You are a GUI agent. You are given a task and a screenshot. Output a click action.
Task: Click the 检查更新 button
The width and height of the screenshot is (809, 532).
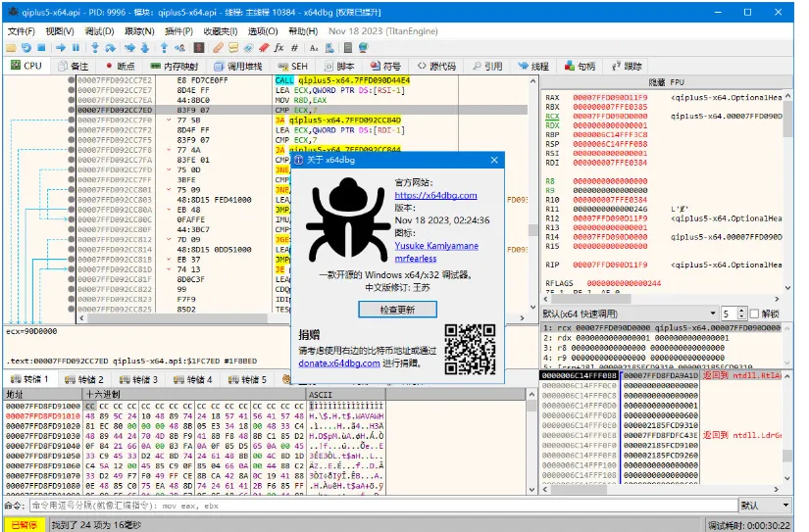(397, 310)
